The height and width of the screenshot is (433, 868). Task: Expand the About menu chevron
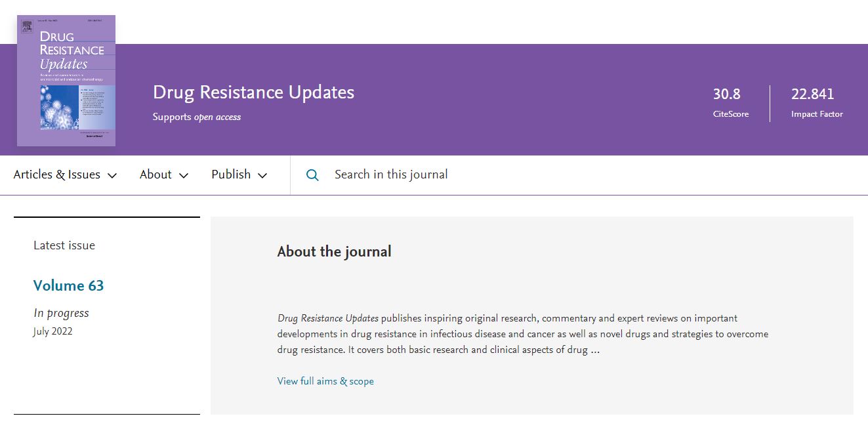pos(184,175)
